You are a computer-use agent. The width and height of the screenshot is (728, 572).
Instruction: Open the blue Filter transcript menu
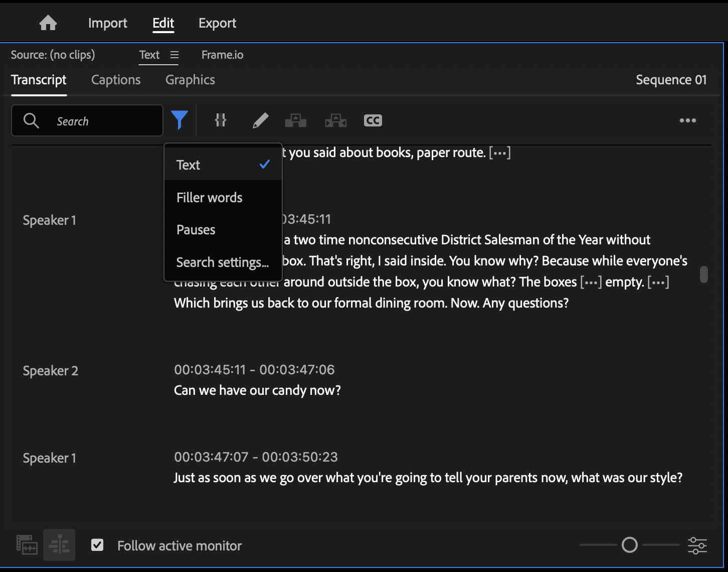(x=180, y=120)
